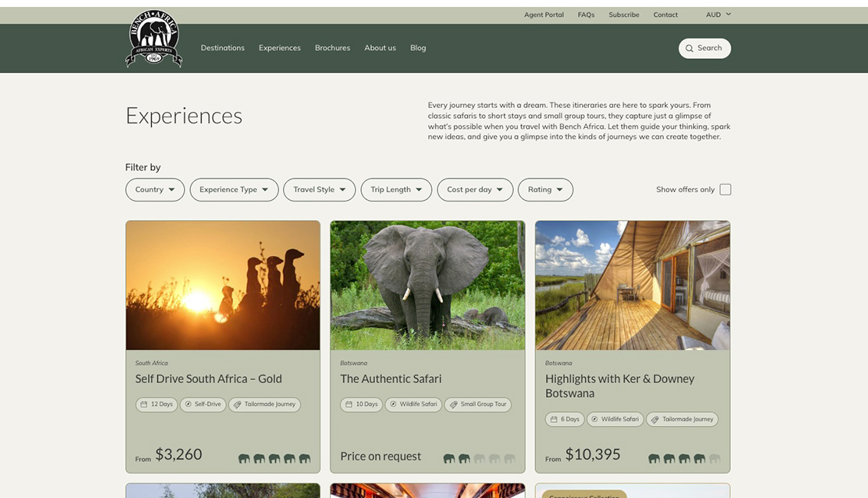
Task: Click the Agent Portal link
Action: click(544, 15)
